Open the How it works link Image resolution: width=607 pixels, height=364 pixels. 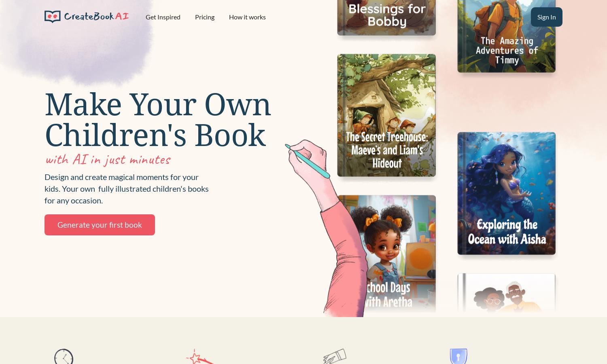pyautogui.click(x=247, y=17)
